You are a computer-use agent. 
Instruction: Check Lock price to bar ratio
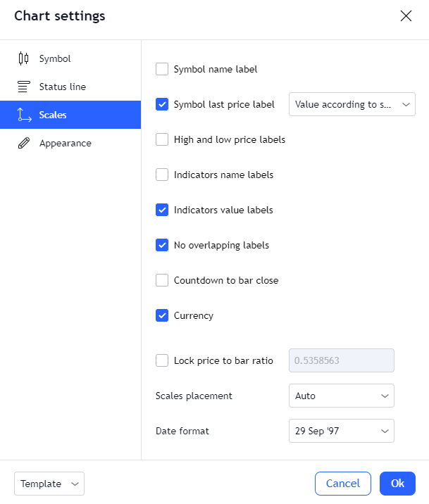point(162,360)
